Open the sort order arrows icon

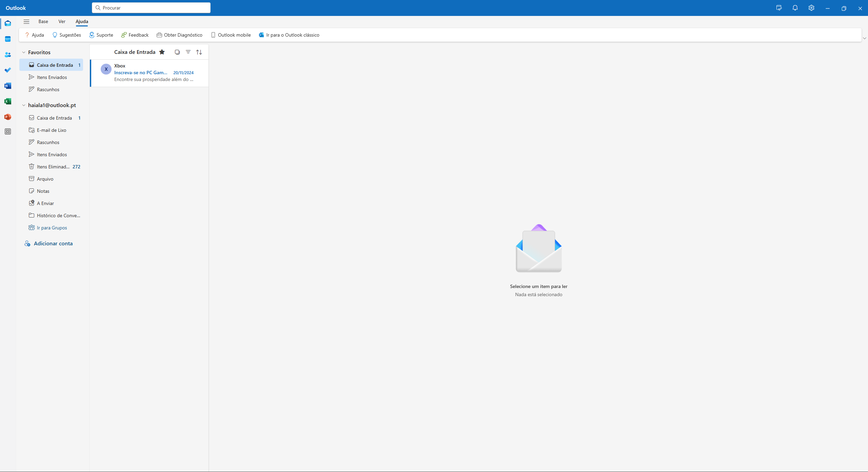click(199, 52)
